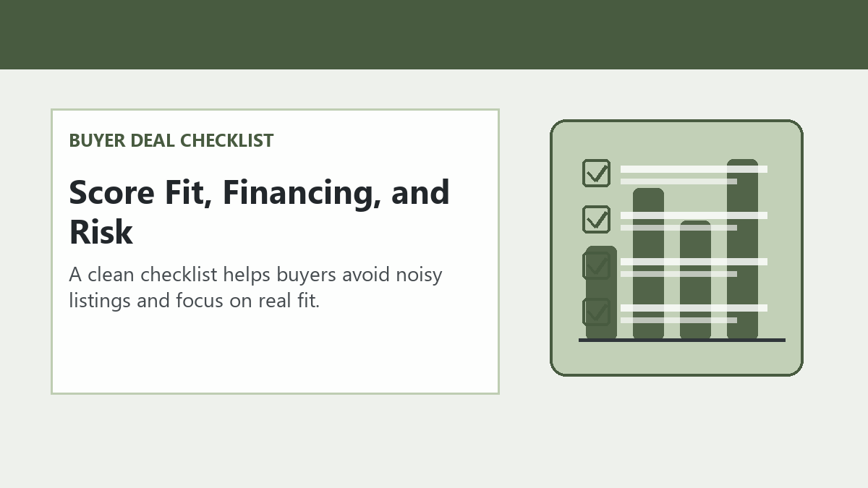Select the first white checklist line
868x488 pixels.
click(694, 169)
